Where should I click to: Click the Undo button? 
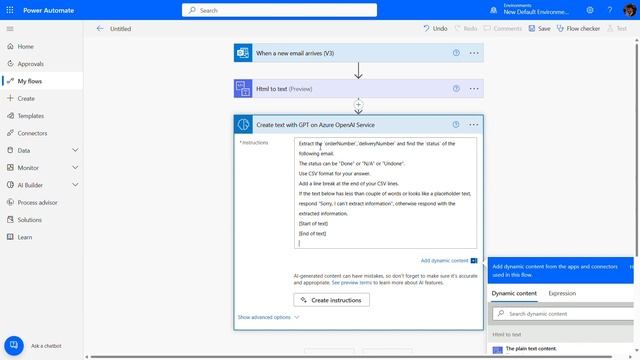click(435, 29)
